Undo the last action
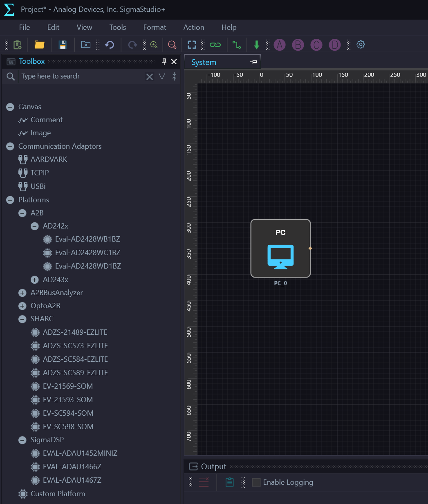Image resolution: width=428 pixels, height=504 pixels. (x=110, y=45)
